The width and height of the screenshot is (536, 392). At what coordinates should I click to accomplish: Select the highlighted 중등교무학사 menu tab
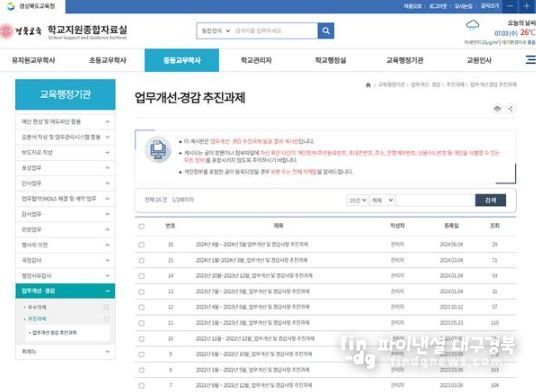(x=182, y=60)
